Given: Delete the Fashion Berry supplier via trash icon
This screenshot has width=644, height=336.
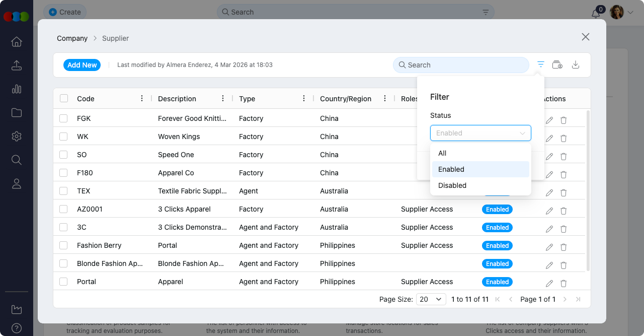Looking at the screenshot, I should 563,247.
